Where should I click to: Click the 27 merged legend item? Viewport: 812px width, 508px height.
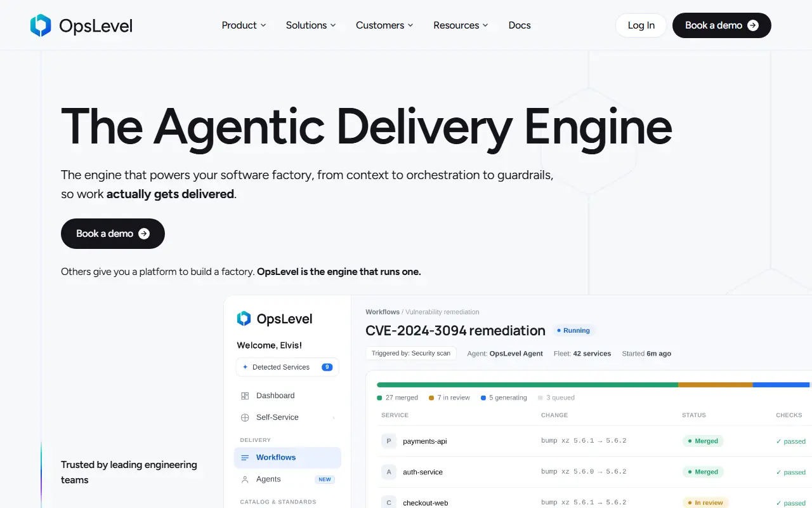pos(398,398)
